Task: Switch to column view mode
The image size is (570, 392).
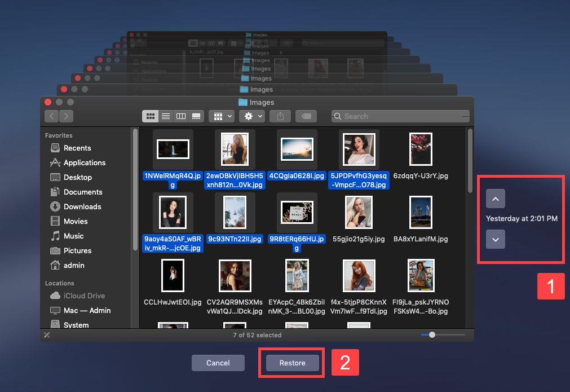Action: tap(181, 116)
